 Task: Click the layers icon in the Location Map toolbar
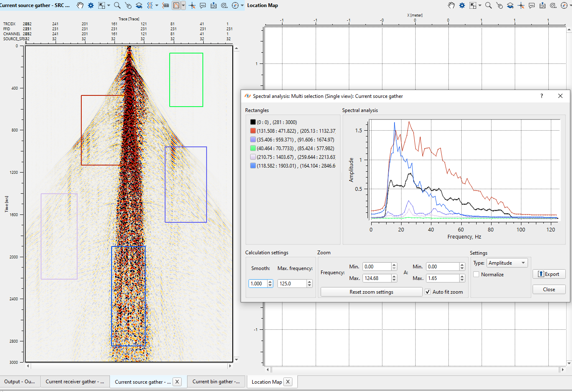pos(510,5)
